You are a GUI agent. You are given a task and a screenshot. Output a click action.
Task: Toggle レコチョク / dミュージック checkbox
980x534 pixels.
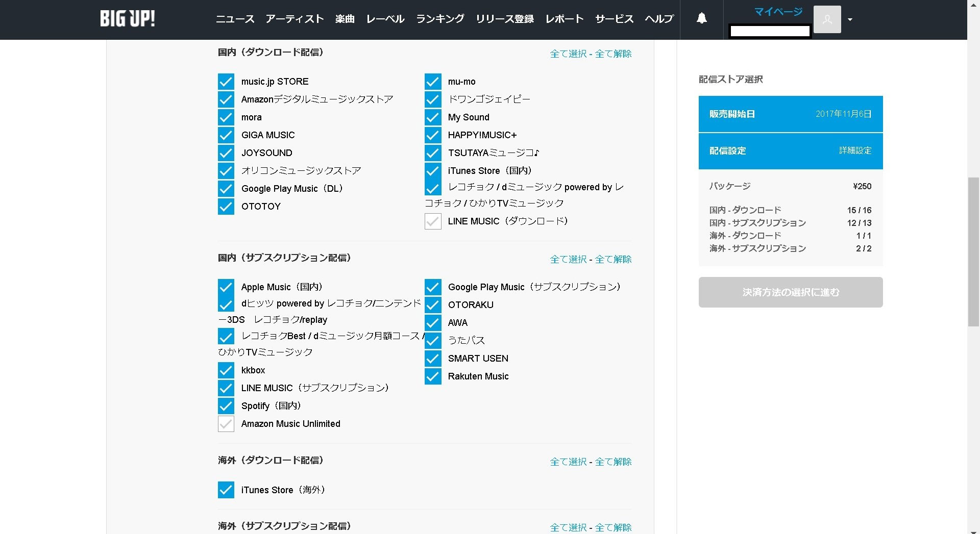433,187
